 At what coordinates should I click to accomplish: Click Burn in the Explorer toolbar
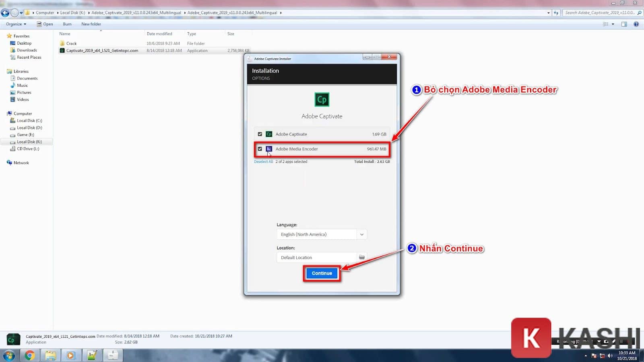[x=67, y=24]
